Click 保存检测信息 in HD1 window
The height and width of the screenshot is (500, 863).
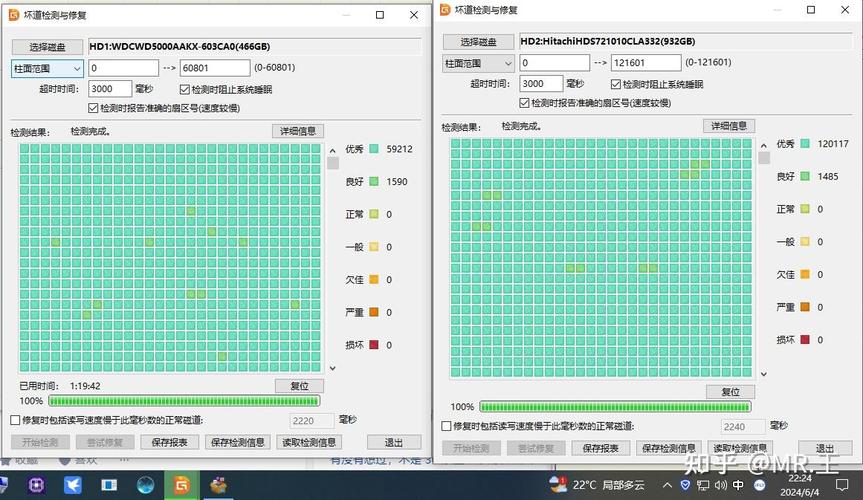(x=238, y=442)
